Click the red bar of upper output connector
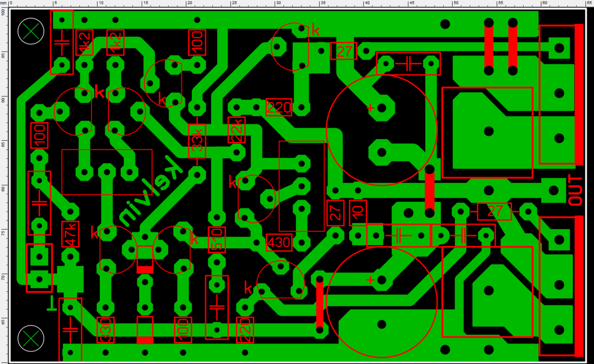The width and height of the screenshot is (594, 364). (579, 94)
